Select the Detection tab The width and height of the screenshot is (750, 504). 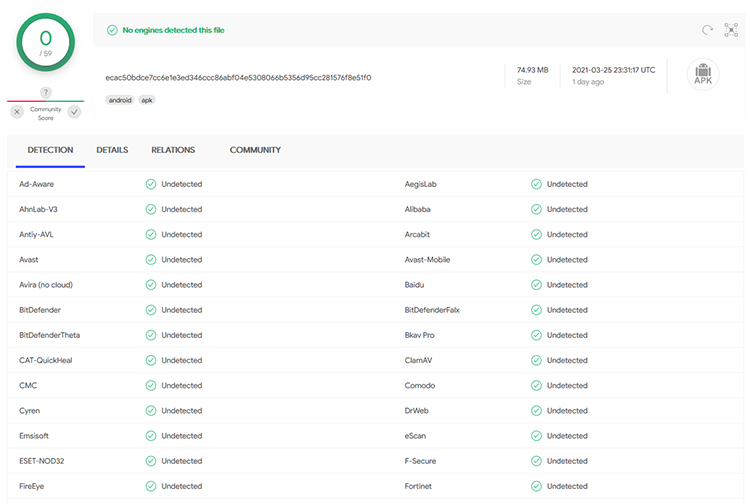tap(50, 150)
